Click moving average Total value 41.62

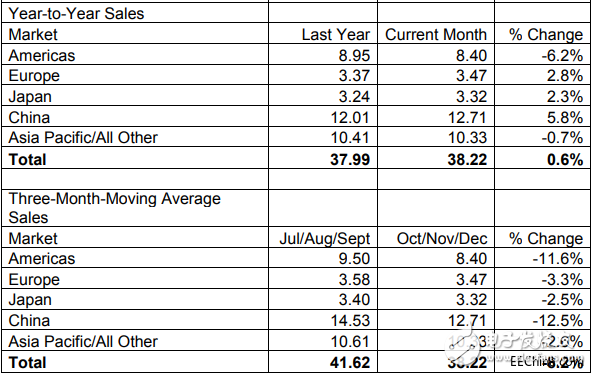click(350, 362)
